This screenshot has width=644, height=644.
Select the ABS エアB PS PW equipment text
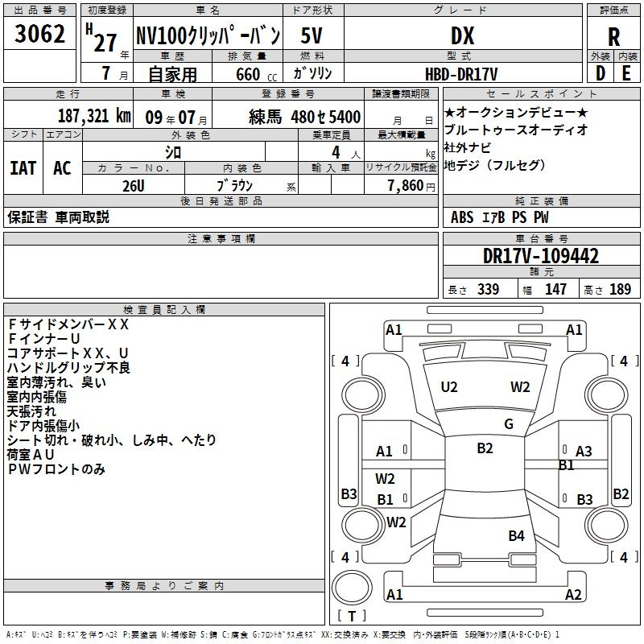tap(500, 217)
